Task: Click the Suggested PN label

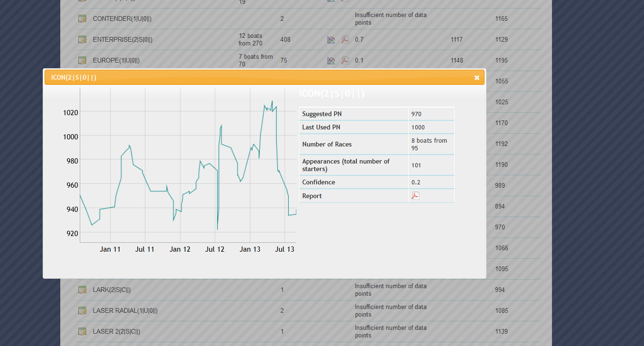Action: tap(322, 114)
